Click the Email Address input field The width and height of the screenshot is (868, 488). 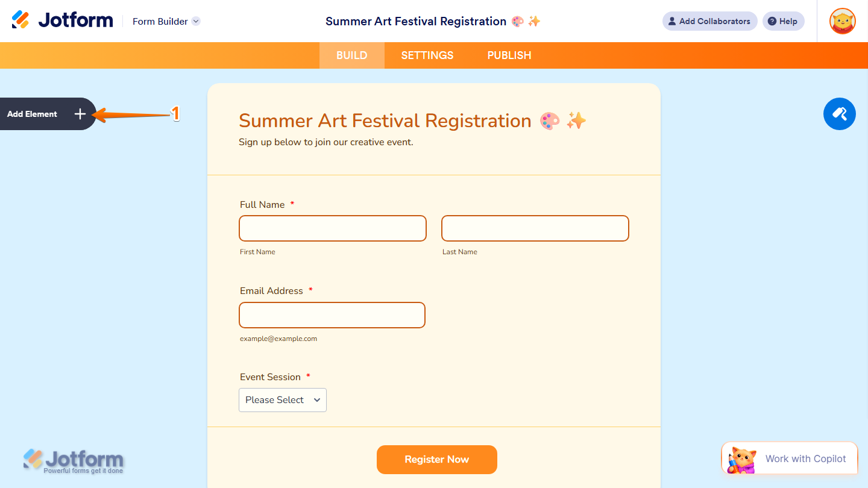click(332, 315)
